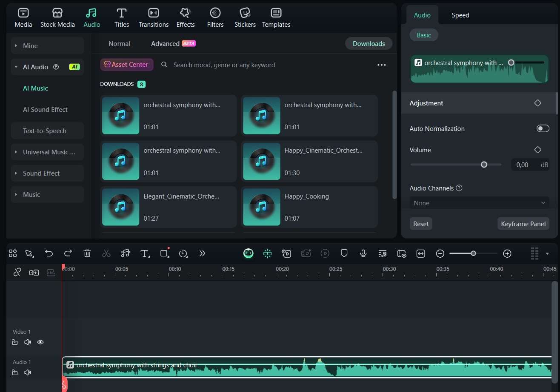The image size is (560, 392).
Task: Open the speed timer tool
Action: (x=183, y=253)
